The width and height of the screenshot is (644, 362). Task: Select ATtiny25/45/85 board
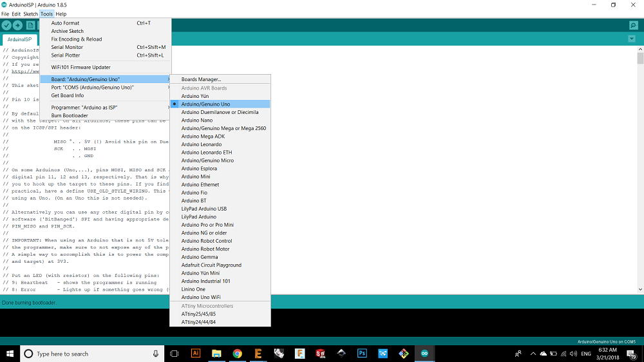tap(220, 314)
